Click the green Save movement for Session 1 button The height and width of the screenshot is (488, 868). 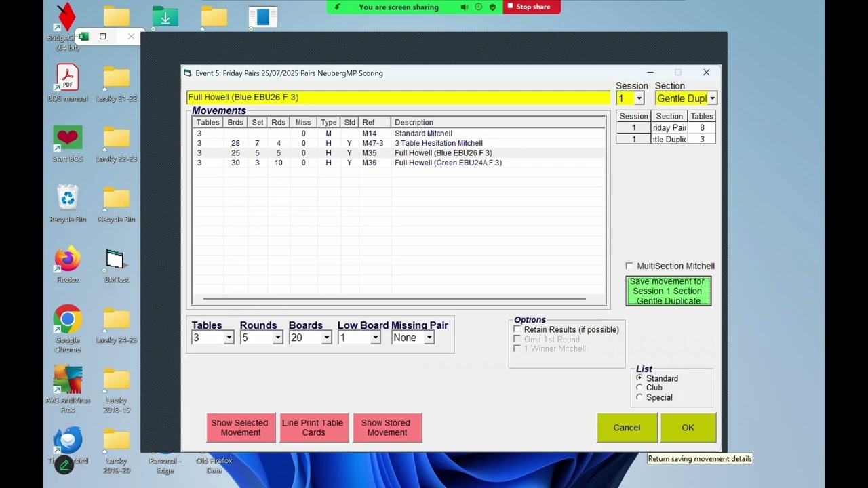tap(668, 291)
